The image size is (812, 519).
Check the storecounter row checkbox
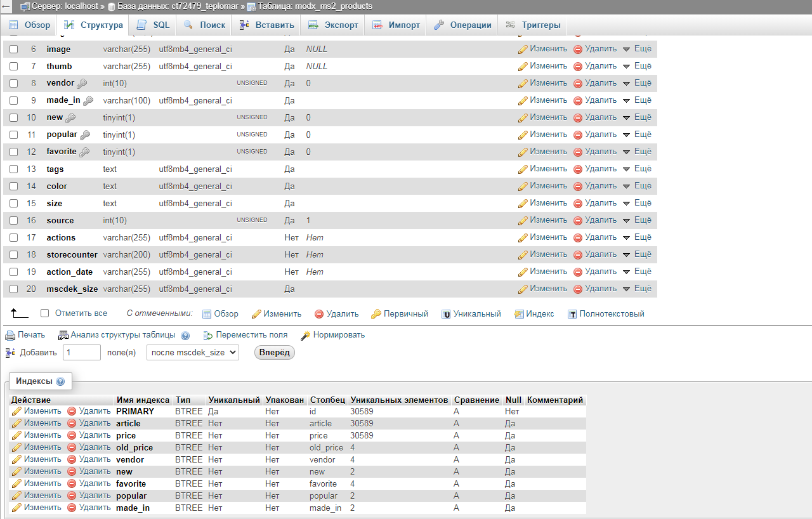13,255
